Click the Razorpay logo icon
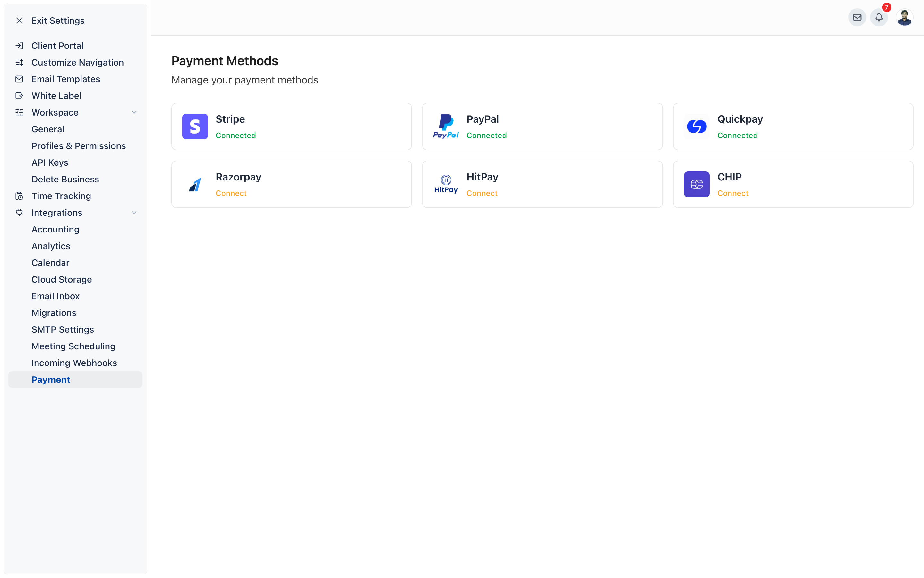 (x=195, y=184)
